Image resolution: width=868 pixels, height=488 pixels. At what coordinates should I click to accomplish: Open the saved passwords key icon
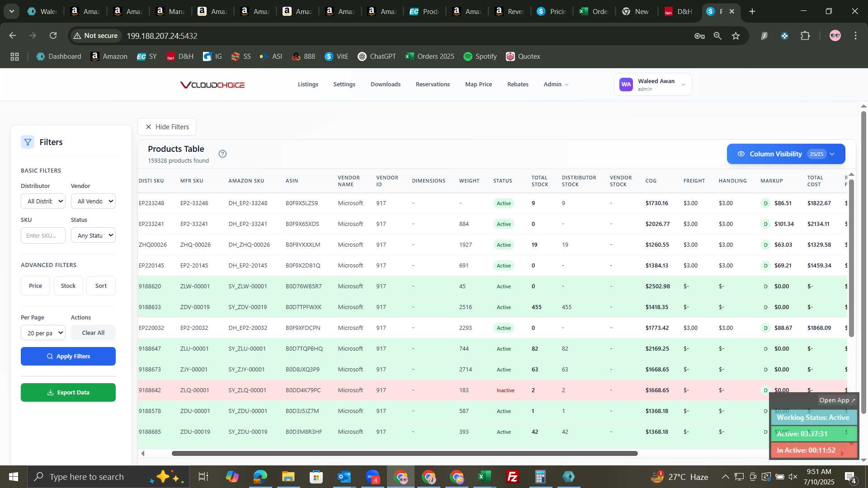tap(699, 36)
